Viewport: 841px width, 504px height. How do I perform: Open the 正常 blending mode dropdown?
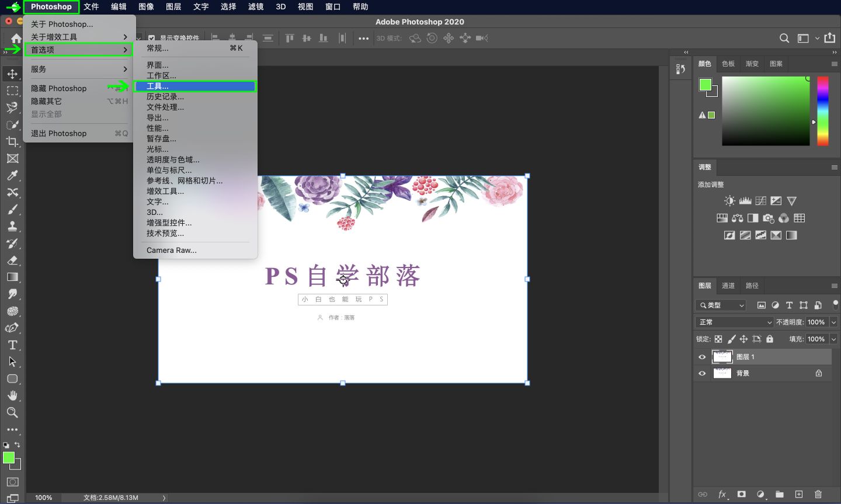tap(733, 322)
